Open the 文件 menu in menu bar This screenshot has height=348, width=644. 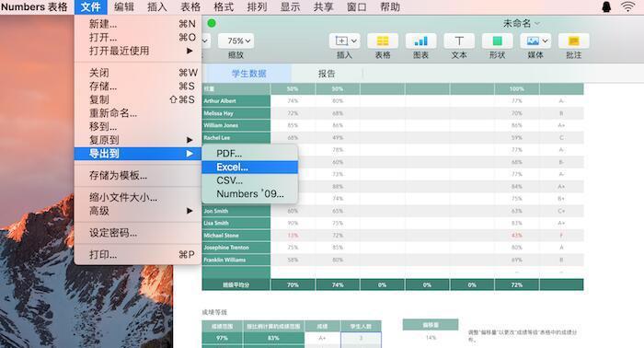pyautogui.click(x=91, y=7)
